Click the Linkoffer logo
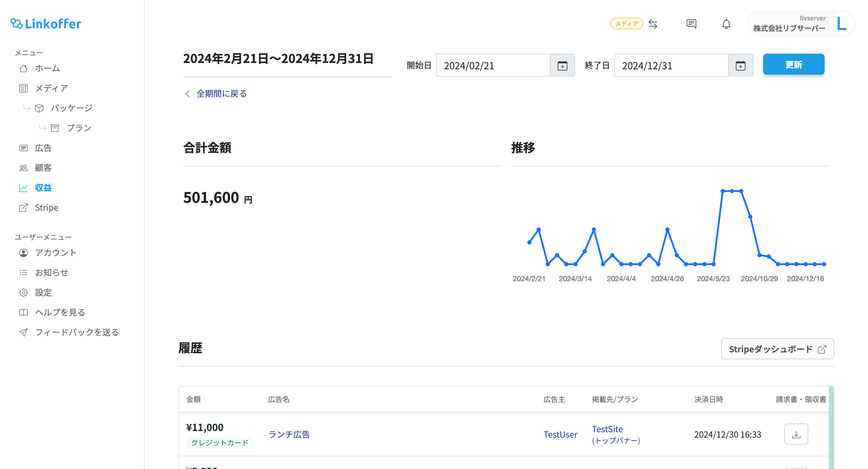This screenshot has height=469, width=868. click(46, 24)
